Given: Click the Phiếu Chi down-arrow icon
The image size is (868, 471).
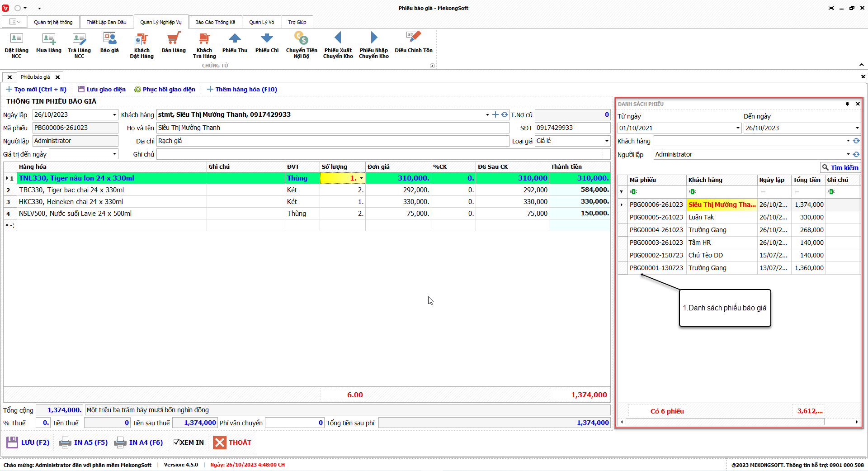Looking at the screenshot, I should (x=267, y=39).
